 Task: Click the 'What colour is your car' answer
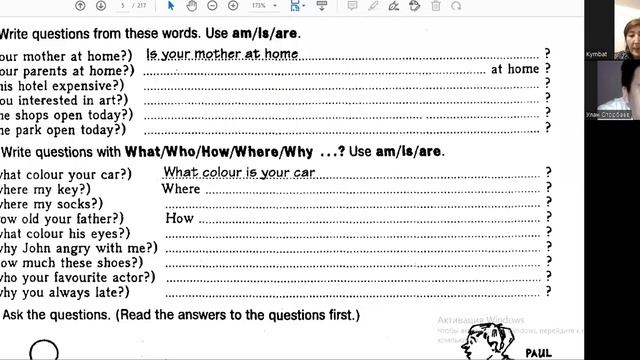[239, 172]
